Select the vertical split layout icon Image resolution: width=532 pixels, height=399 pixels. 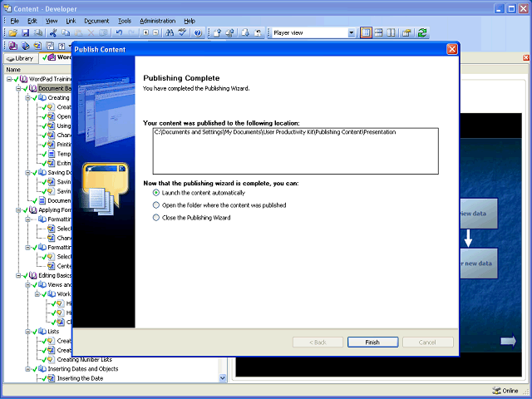[391, 33]
